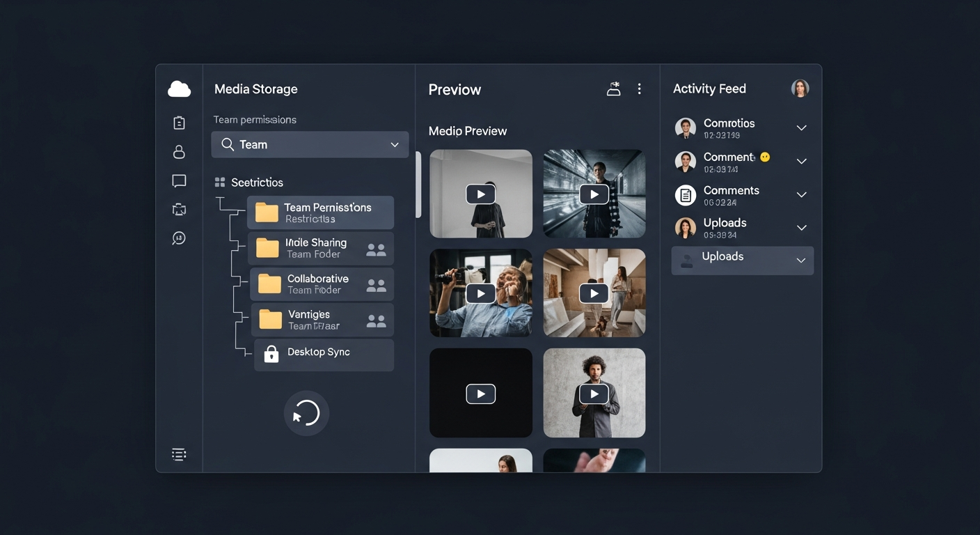Select the Team Permissions folder
980x535 pixels.
click(321, 212)
